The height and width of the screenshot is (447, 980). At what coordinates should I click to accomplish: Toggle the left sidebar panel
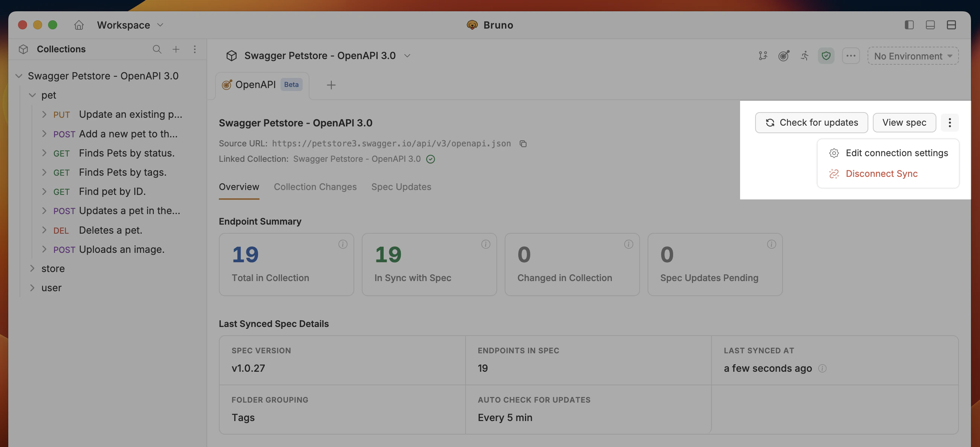pyautogui.click(x=909, y=25)
